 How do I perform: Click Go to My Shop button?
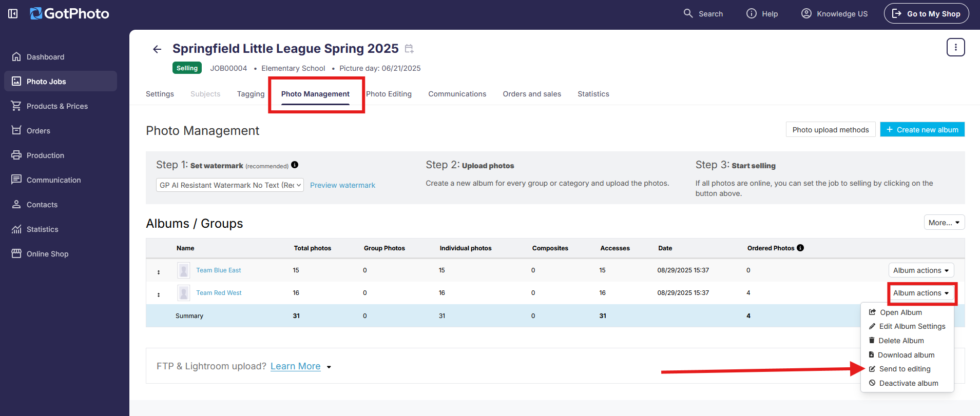(926, 13)
